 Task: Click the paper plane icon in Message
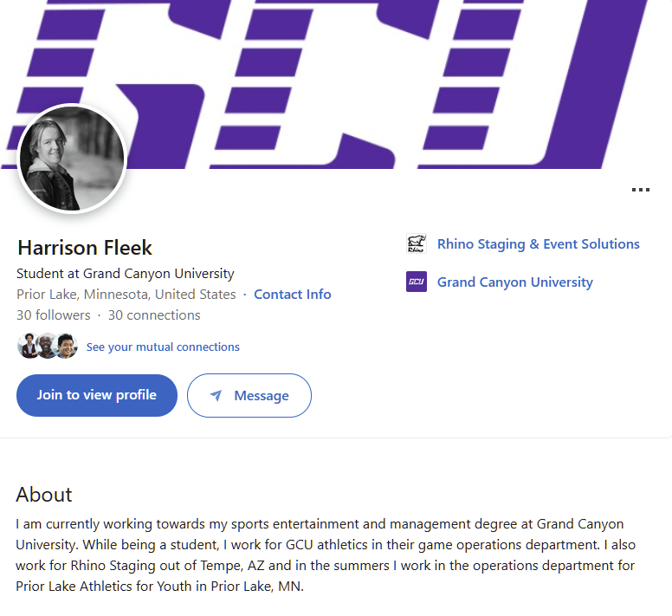pos(216,396)
